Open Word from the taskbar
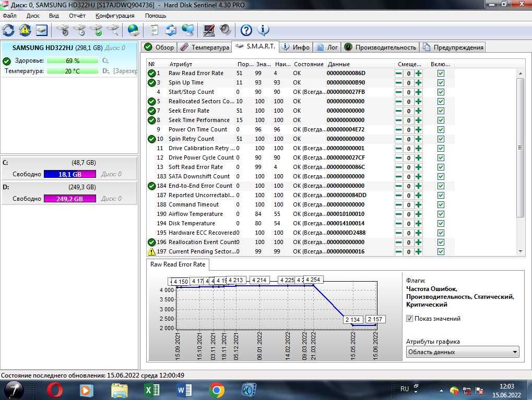Image resolution: width=532 pixels, height=400 pixels. coord(184,390)
